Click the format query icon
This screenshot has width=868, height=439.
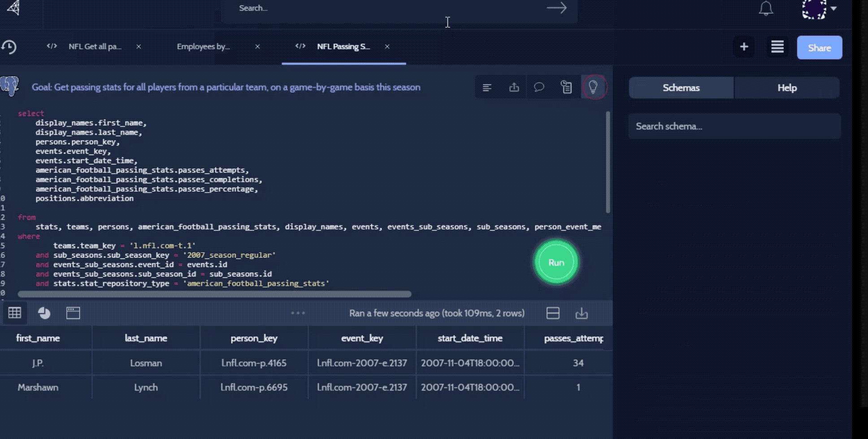(x=487, y=87)
